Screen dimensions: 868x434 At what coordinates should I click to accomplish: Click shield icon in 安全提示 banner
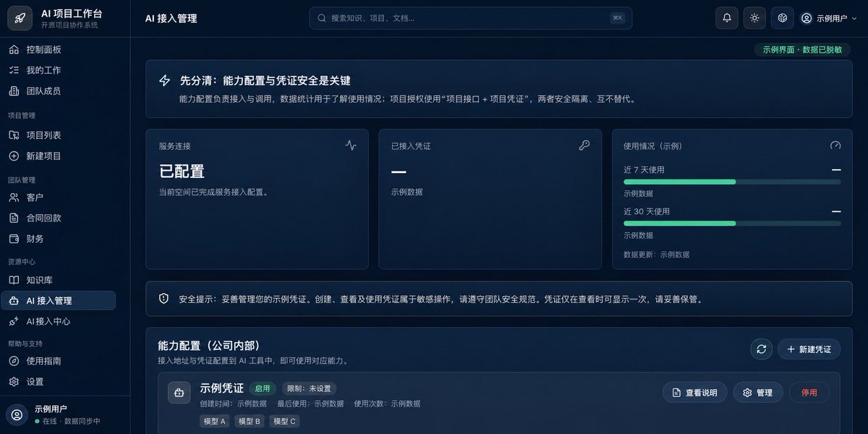[164, 298]
